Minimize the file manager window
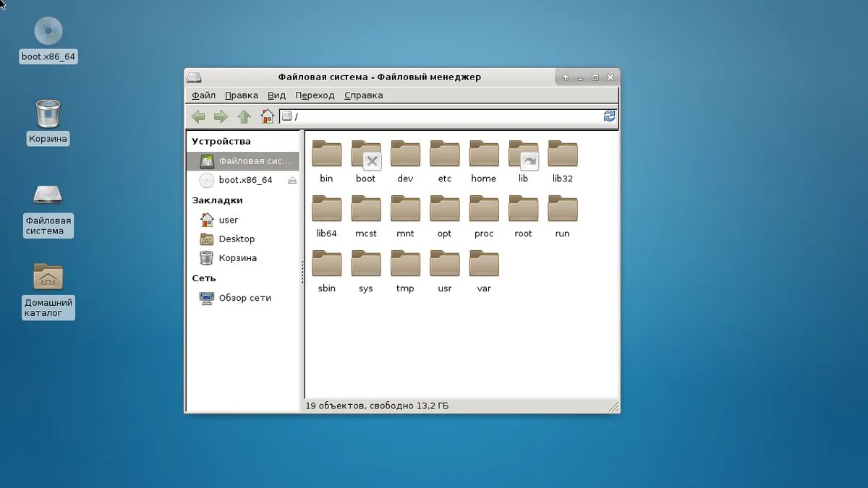The height and width of the screenshot is (488, 868). click(581, 77)
